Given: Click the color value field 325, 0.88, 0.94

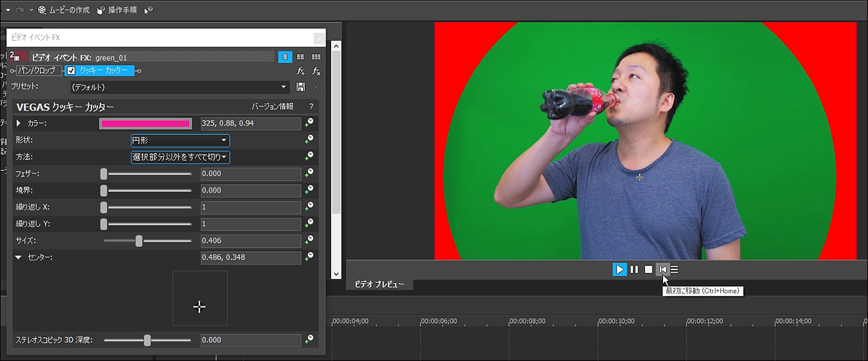Looking at the screenshot, I should pos(251,123).
